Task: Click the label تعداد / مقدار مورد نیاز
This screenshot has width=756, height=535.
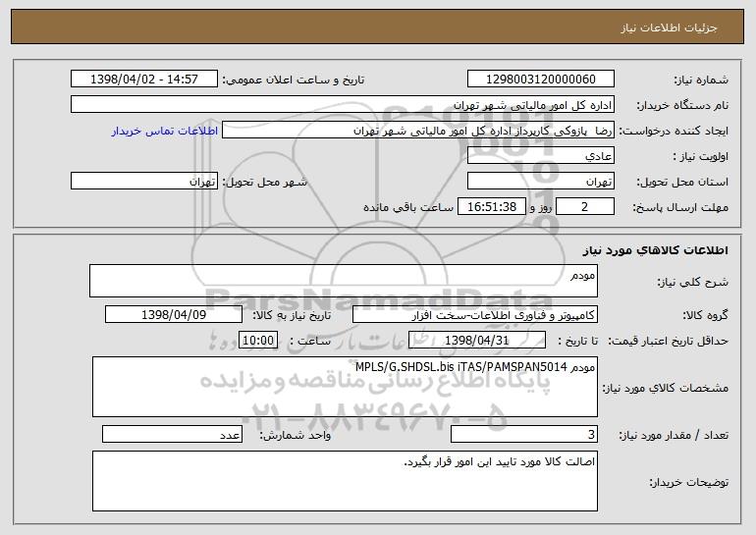Action: pyautogui.click(x=674, y=436)
